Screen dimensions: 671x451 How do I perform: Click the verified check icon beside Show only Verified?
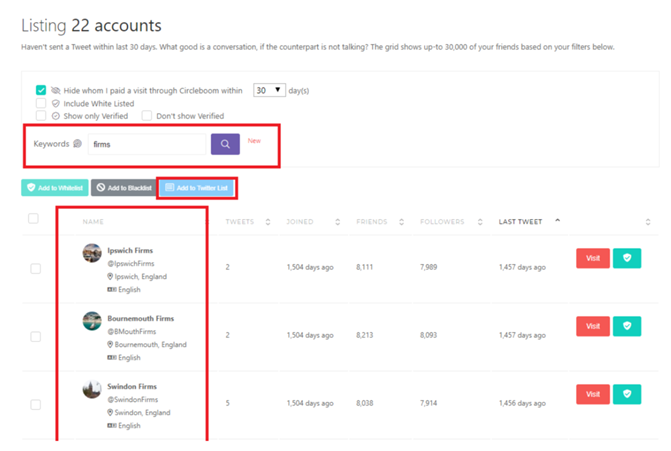pos(56,116)
